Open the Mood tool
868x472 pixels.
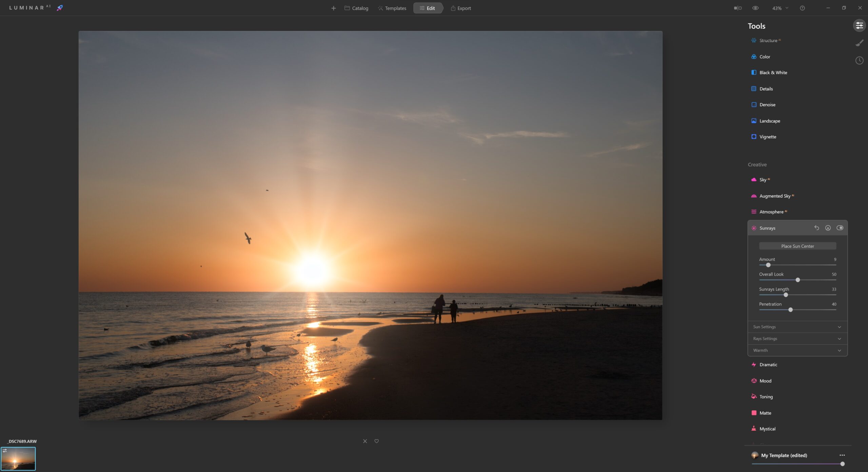pos(762,381)
